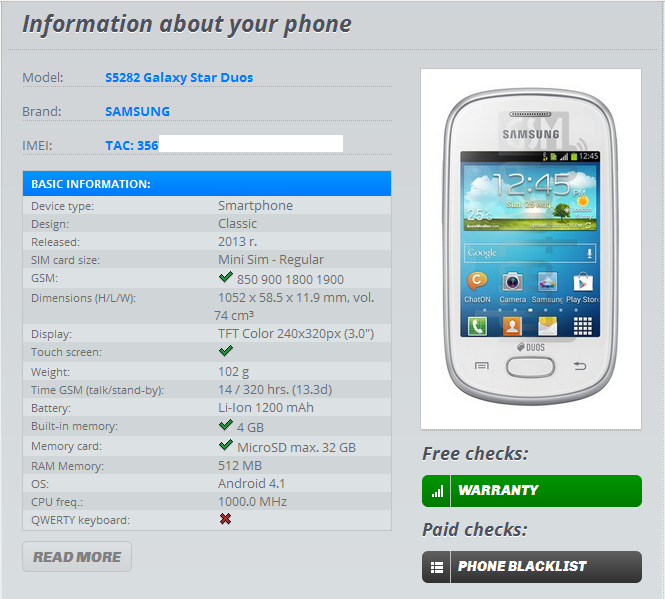Open the WARRANTY free check
This screenshot has width=665, height=599.
click(532, 491)
